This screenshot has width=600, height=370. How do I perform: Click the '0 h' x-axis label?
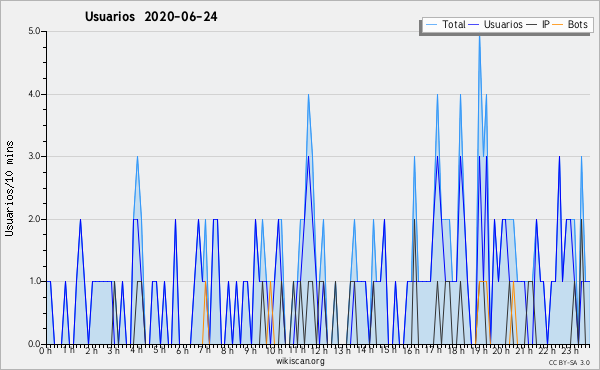tap(45, 351)
